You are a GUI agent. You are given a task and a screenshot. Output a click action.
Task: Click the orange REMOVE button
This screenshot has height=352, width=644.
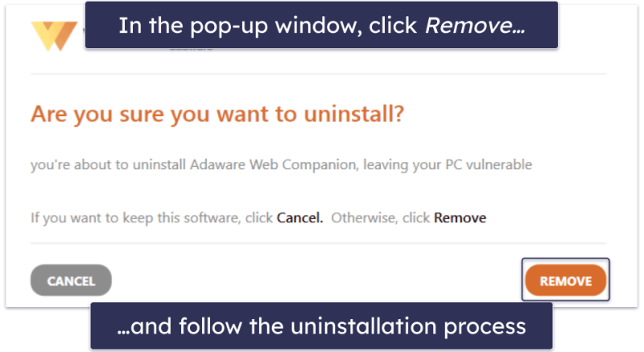566,280
